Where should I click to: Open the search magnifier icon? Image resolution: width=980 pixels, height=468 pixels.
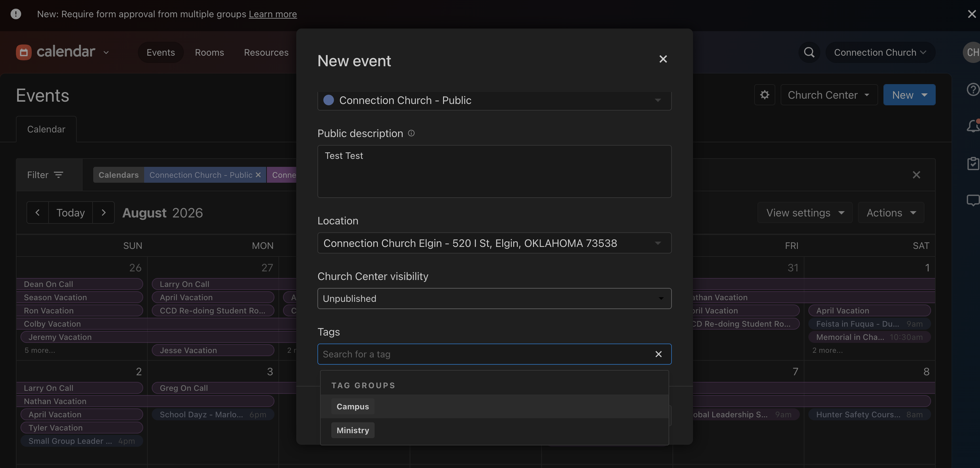(809, 52)
